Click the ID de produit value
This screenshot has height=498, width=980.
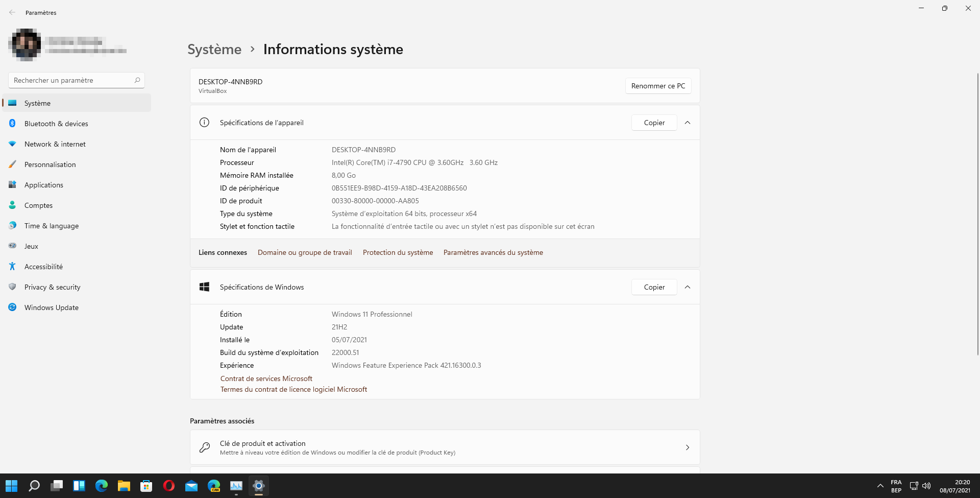[375, 201]
